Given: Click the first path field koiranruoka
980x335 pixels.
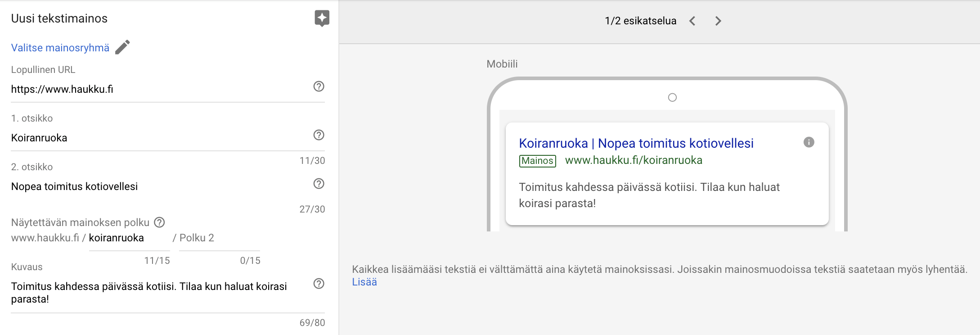Looking at the screenshot, I should (129, 238).
